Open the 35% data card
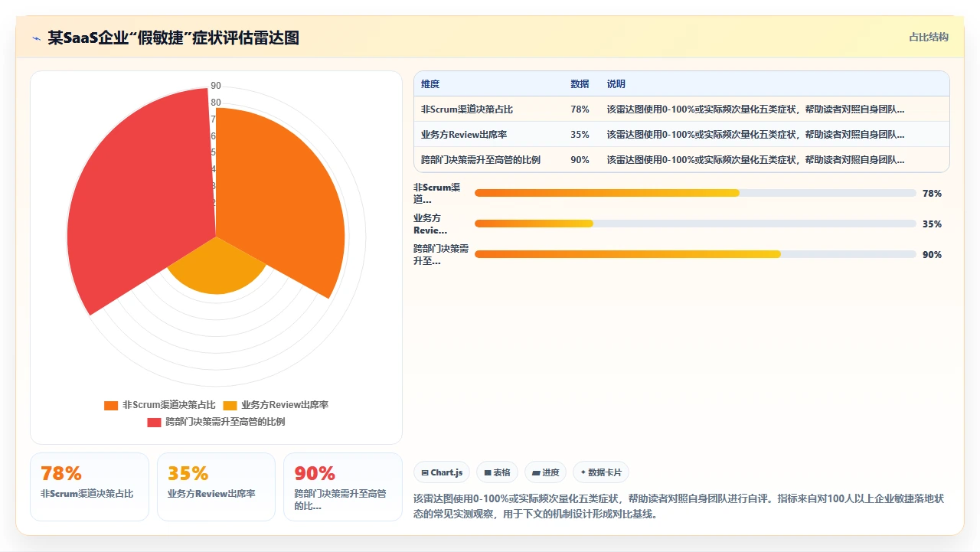Image resolution: width=980 pixels, height=552 pixels. click(216, 487)
